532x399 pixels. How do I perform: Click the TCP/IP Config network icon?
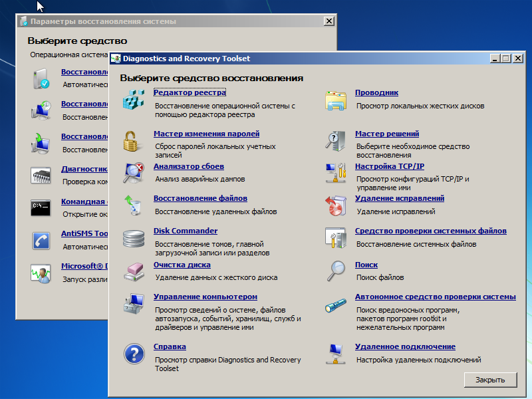pos(336,173)
